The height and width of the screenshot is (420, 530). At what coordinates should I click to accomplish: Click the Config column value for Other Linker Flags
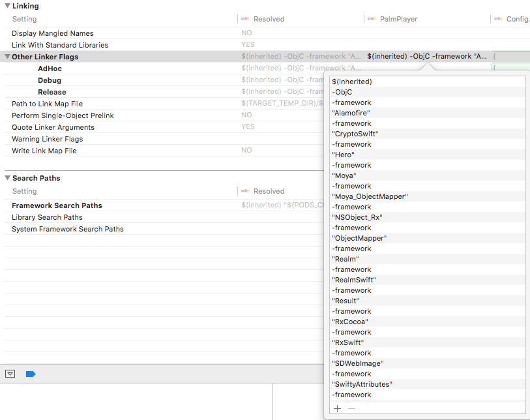pyautogui.click(x=511, y=56)
